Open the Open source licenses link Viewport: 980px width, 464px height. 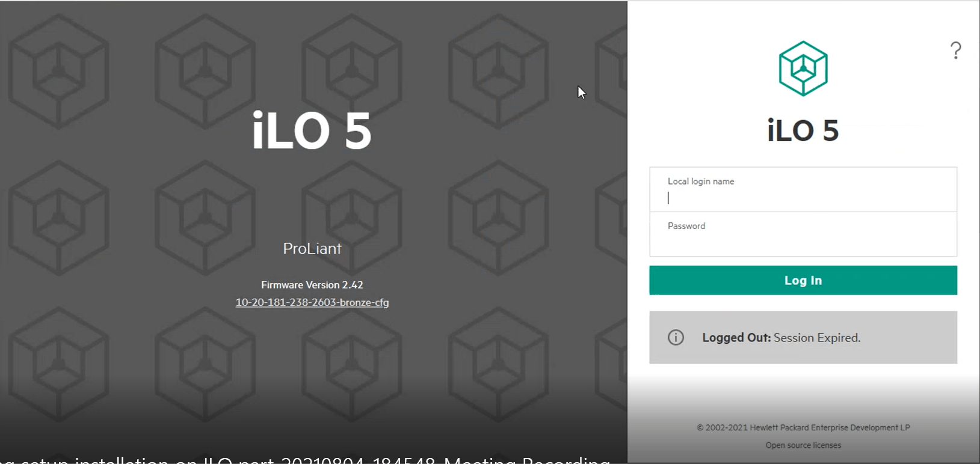(x=803, y=445)
